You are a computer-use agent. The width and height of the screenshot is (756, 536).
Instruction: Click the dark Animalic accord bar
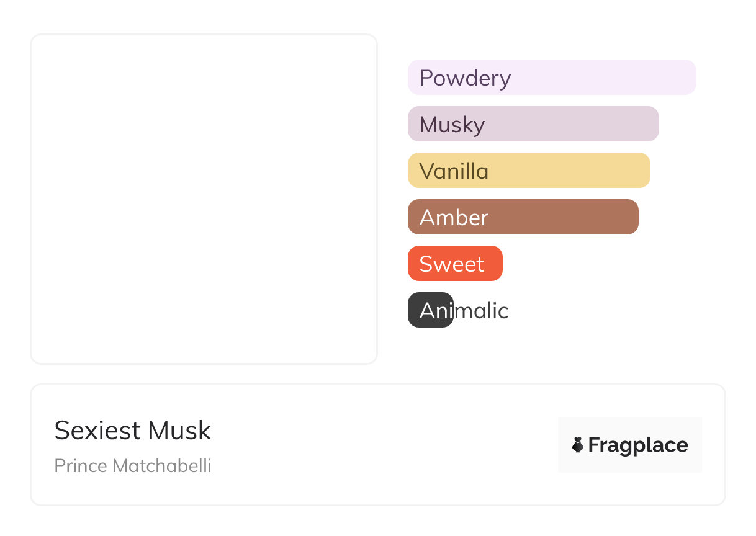coord(430,310)
